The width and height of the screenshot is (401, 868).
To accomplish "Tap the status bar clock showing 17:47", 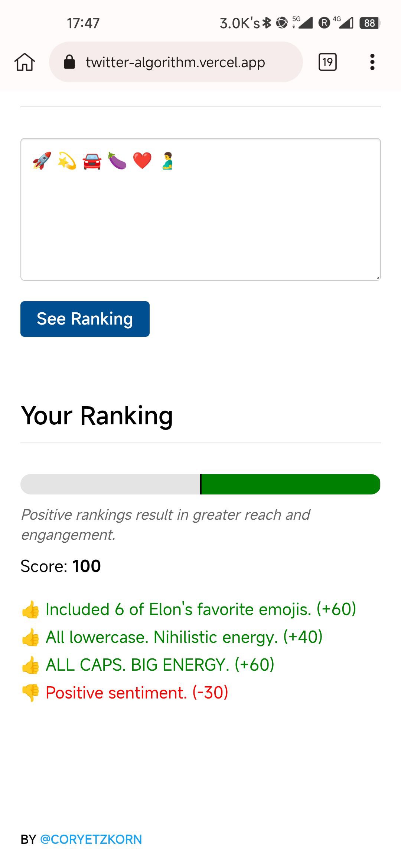I will point(83,23).
